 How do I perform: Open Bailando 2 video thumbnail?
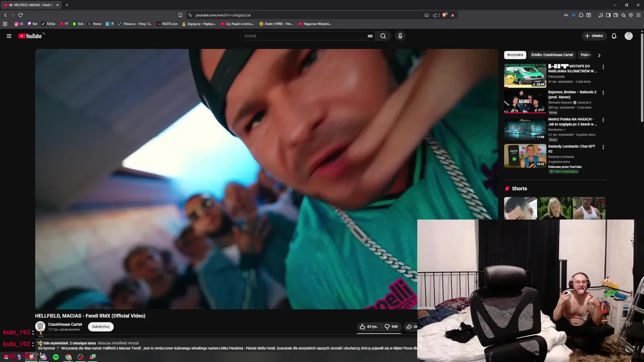pos(525,102)
